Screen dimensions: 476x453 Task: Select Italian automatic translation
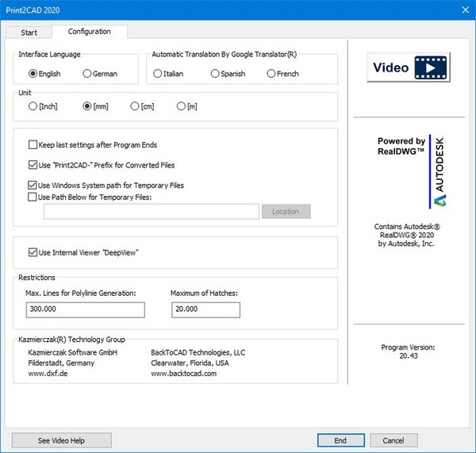point(157,74)
